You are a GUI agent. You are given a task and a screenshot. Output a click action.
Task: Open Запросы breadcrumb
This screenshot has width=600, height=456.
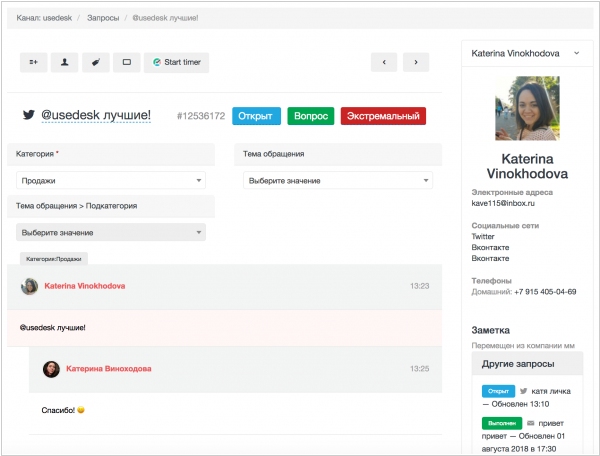(103, 18)
